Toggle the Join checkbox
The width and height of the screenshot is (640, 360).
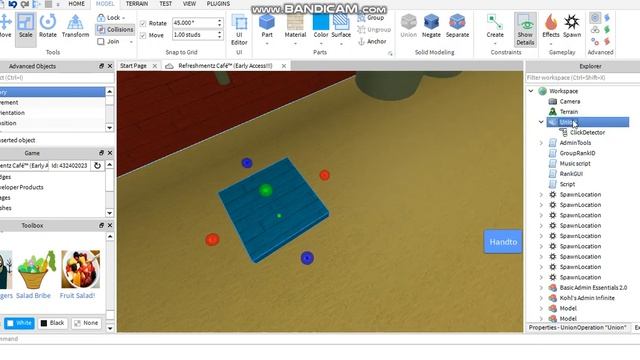click(x=101, y=42)
